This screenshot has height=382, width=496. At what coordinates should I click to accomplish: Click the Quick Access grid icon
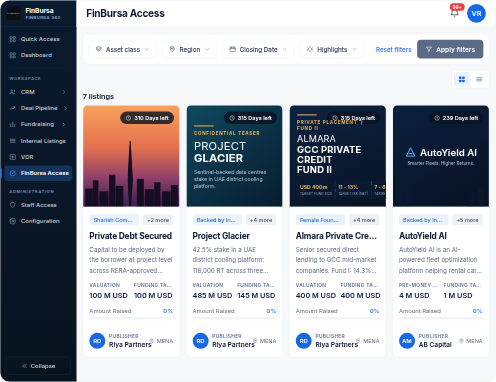coord(13,39)
